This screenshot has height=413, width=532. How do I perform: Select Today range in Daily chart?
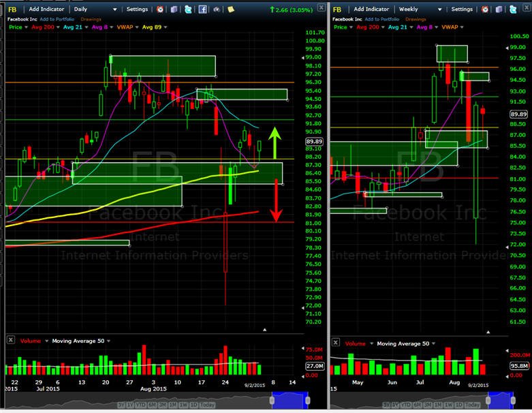click(207, 405)
